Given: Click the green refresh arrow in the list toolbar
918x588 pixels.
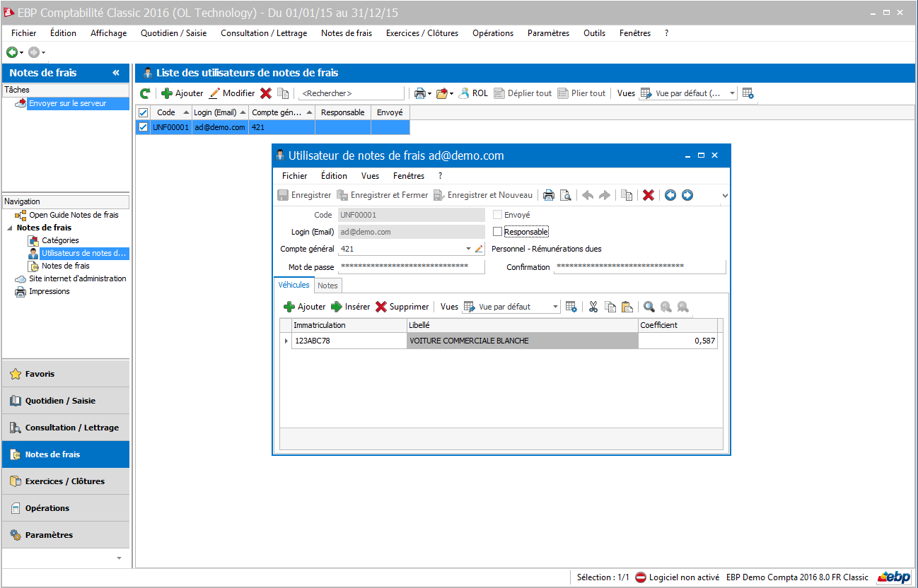Looking at the screenshot, I should (x=144, y=93).
